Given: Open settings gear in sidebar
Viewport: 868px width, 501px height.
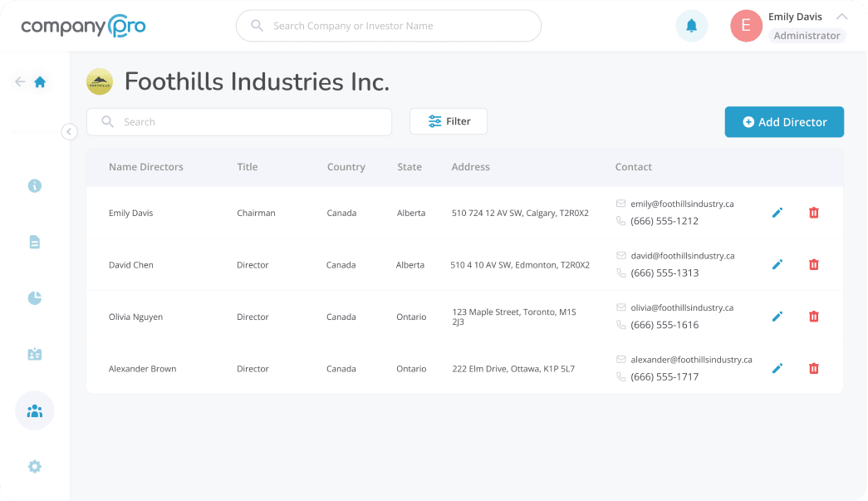Looking at the screenshot, I should click(34, 466).
